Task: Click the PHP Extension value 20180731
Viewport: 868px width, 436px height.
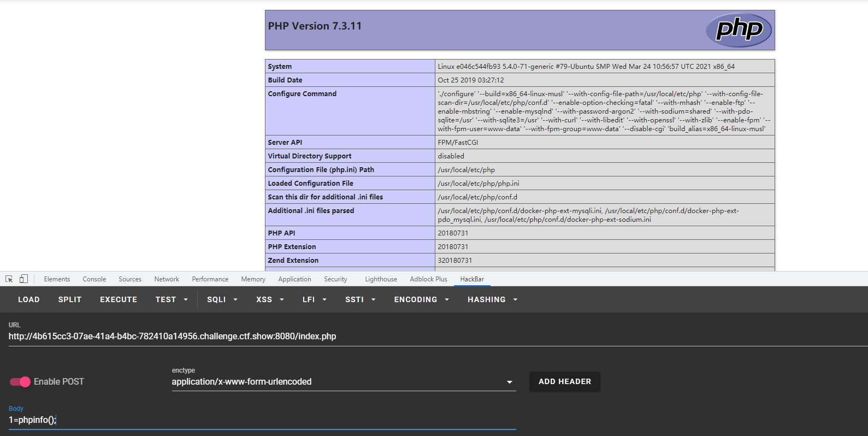Action: tap(453, 246)
